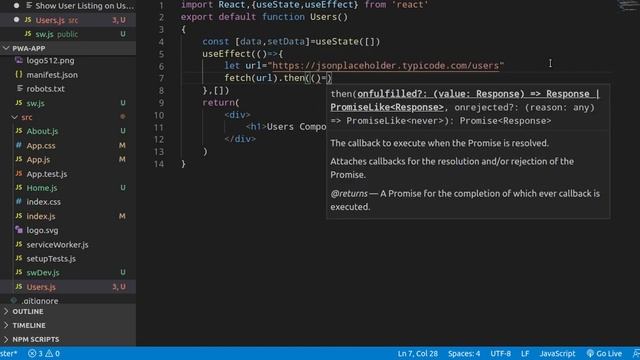Viewport: 640px width, 360px height.
Task: Click the text file icon beside robots.txt
Action: (19, 89)
